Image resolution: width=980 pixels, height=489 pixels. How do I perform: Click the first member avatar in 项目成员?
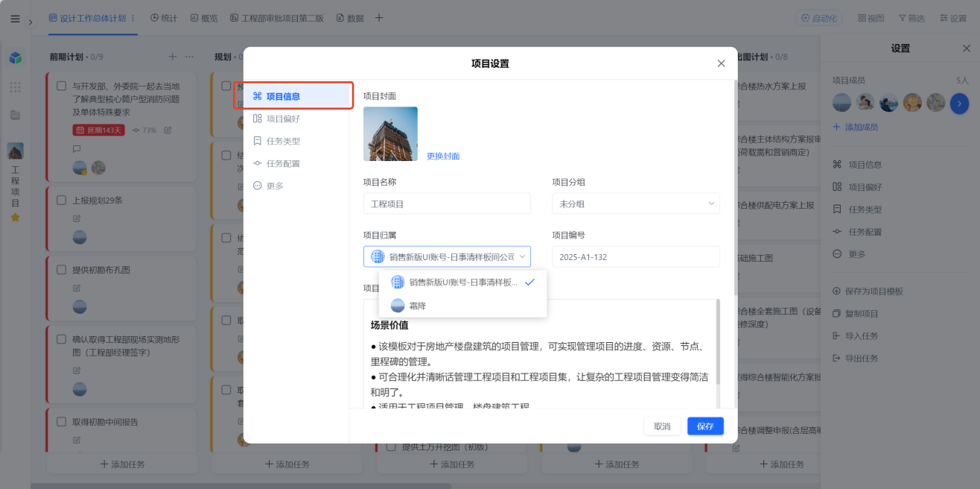(x=841, y=103)
